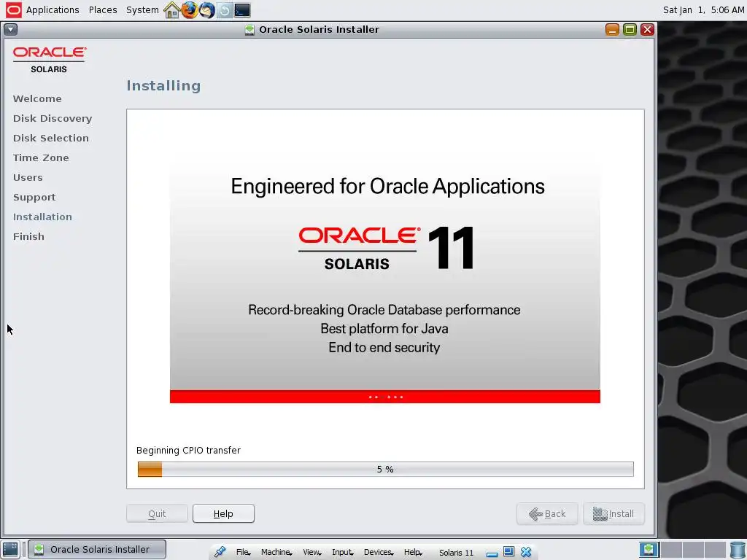Screen dimensions: 747x560
Task: Exit fullscreen via mini toolbar restore icon
Action: tap(508, 551)
